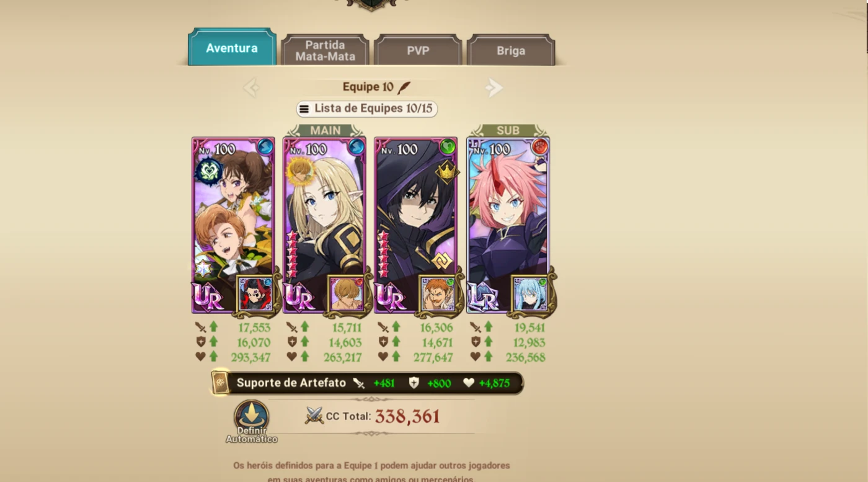Open the Suporte de Artefato card icon
The width and height of the screenshot is (868, 482).
click(x=220, y=383)
